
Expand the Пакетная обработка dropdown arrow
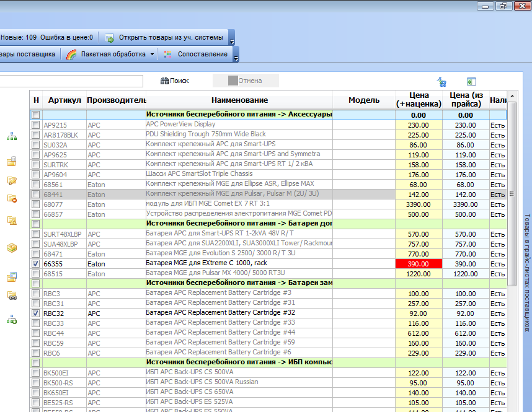tap(152, 55)
